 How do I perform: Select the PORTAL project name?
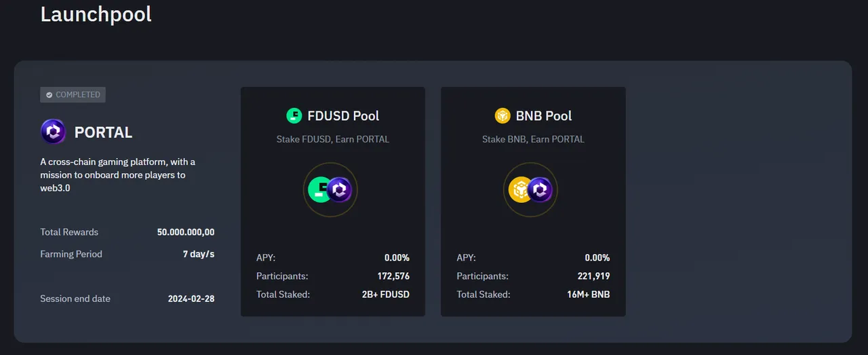click(x=103, y=132)
